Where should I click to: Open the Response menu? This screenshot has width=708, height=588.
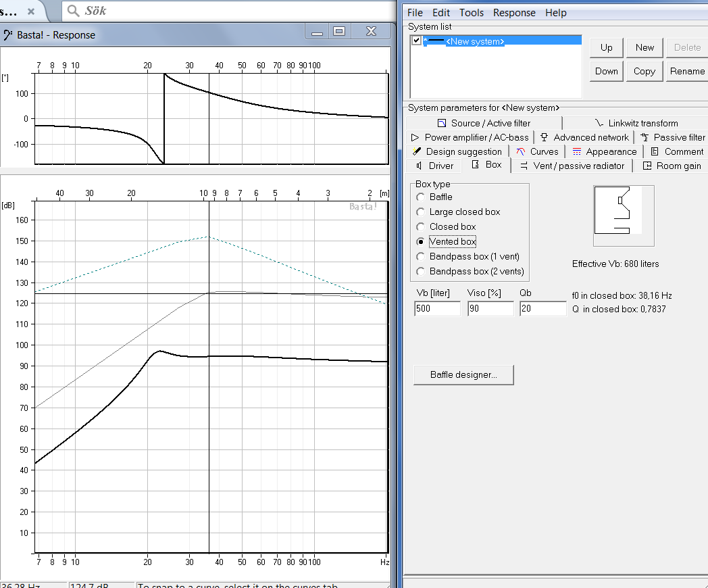(x=514, y=13)
